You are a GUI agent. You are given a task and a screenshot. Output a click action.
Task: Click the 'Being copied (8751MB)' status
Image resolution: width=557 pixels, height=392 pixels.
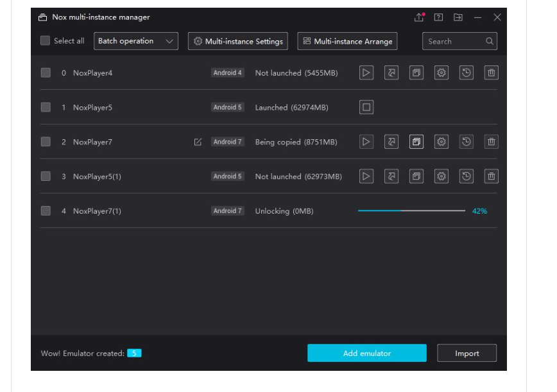coord(296,142)
